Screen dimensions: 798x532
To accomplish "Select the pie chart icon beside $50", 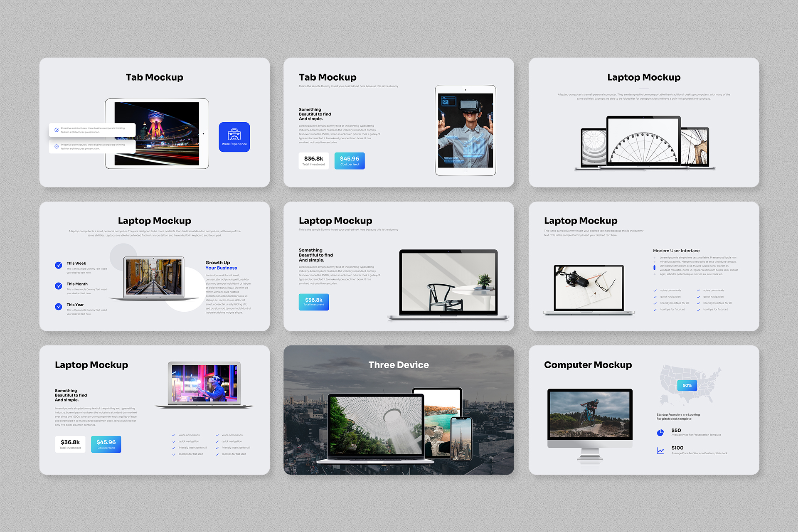I will tap(661, 432).
